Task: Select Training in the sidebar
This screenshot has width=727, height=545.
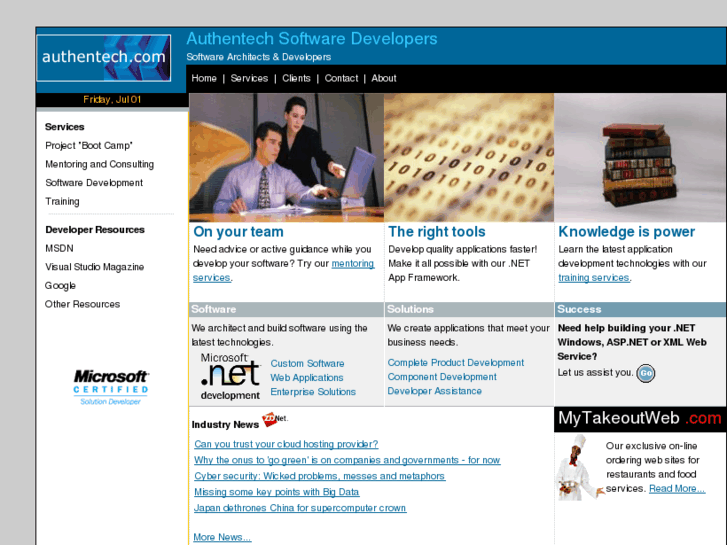Action: tap(62, 201)
